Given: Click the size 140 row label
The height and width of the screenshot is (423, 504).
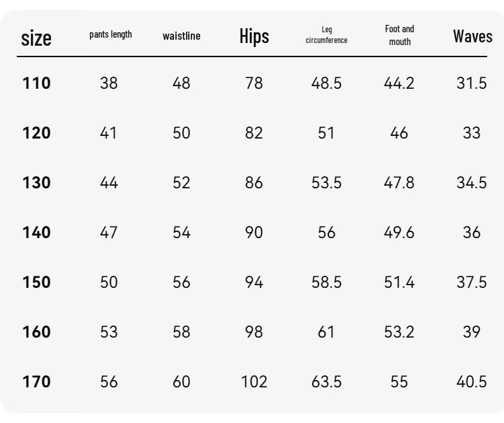Looking at the screenshot, I should click(36, 232).
